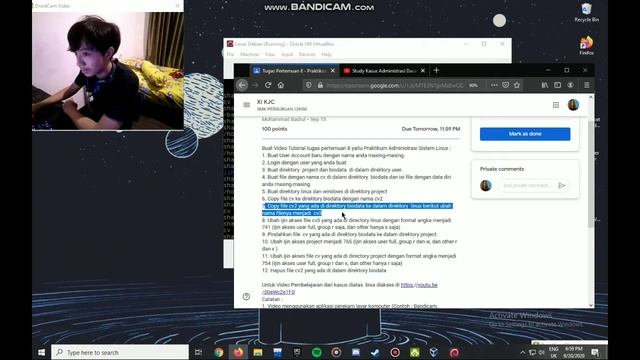Close the Tugas Pertemuan 8 tab
Viewport: 640px width, 360px height.
(333, 71)
